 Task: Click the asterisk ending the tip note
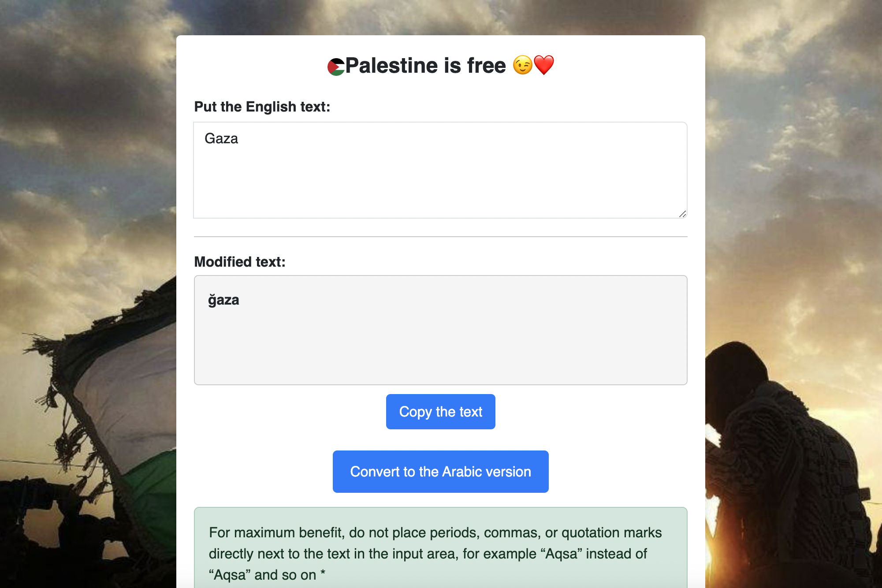point(323,574)
